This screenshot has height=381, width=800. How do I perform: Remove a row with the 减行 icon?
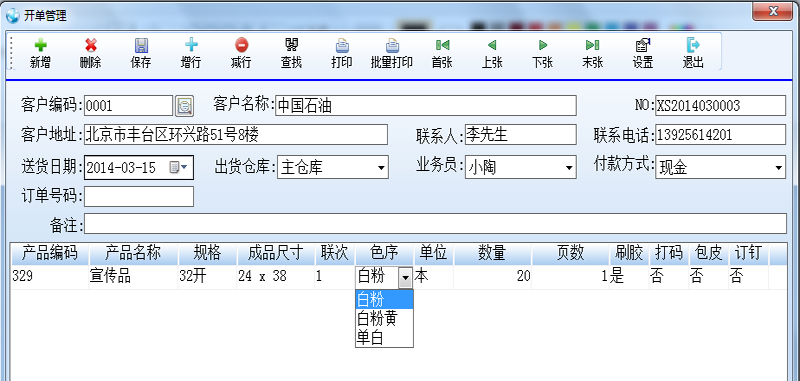[241, 46]
